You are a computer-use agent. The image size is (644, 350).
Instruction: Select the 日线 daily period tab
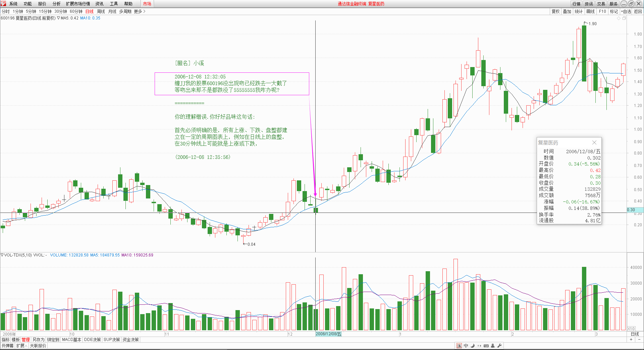(90, 11)
